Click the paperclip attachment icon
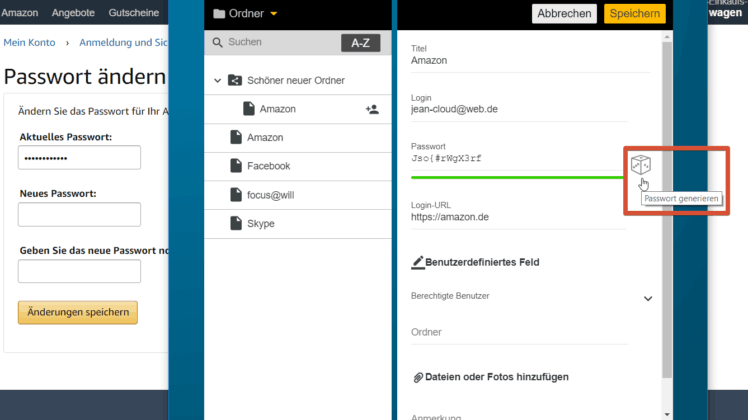The width and height of the screenshot is (748, 420). click(x=418, y=378)
